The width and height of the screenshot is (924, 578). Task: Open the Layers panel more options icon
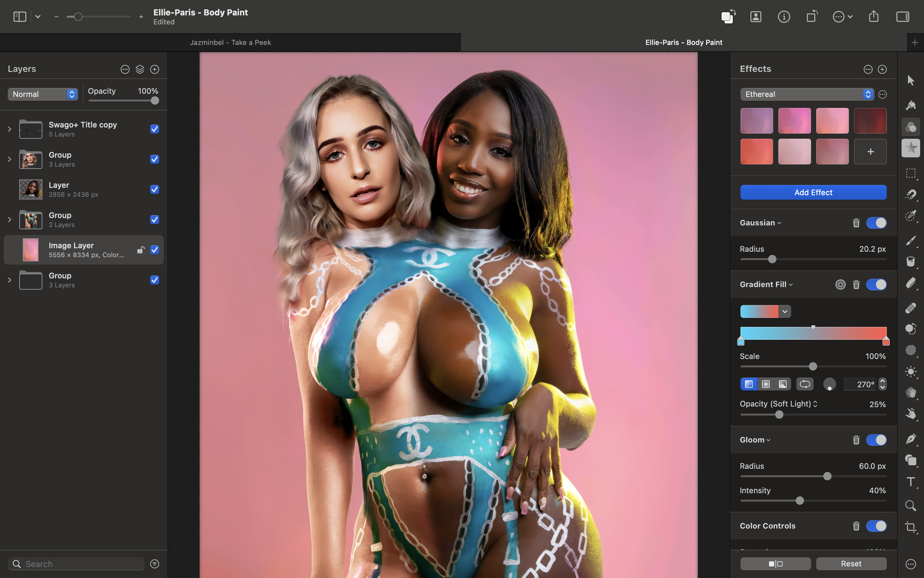[x=125, y=69]
